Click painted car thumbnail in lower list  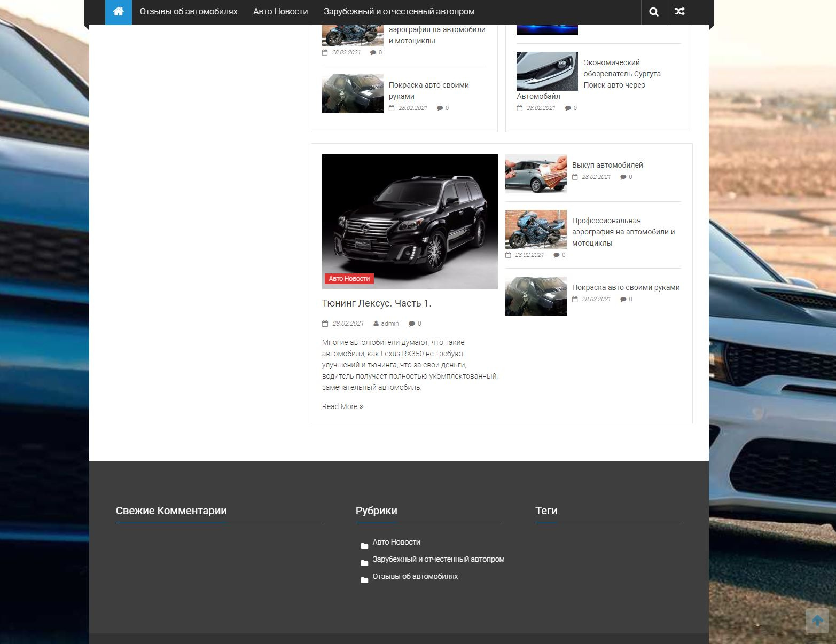coord(536,296)
